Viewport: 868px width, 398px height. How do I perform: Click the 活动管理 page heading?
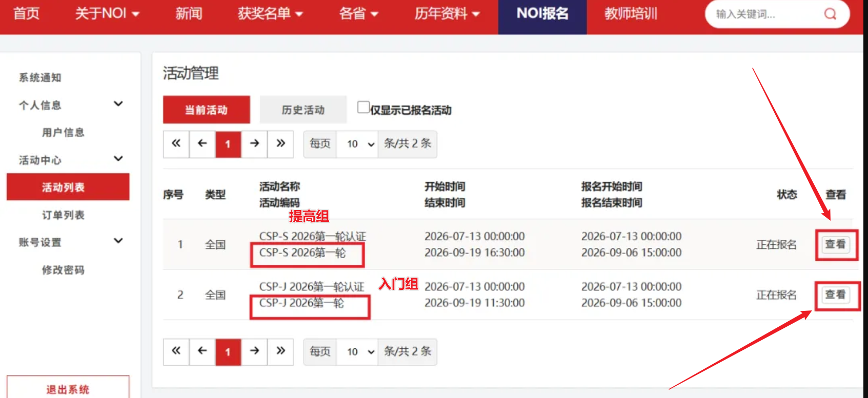[191, 73]
